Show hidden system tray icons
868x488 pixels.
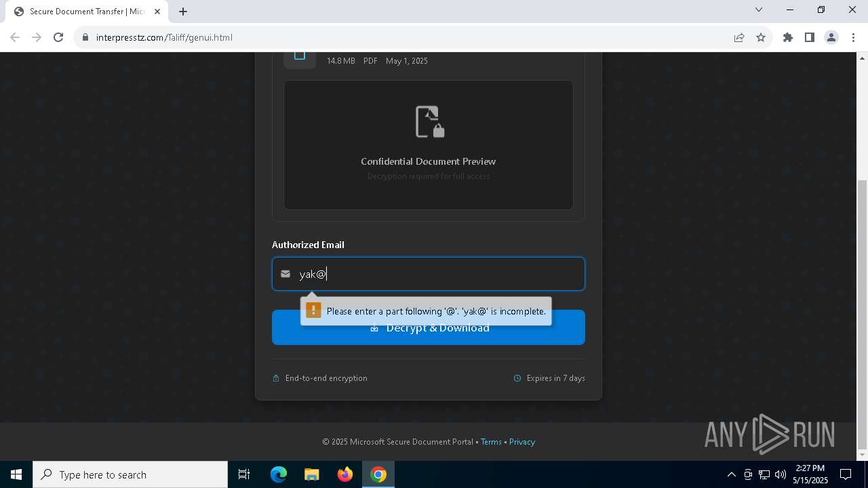[731, 474]
